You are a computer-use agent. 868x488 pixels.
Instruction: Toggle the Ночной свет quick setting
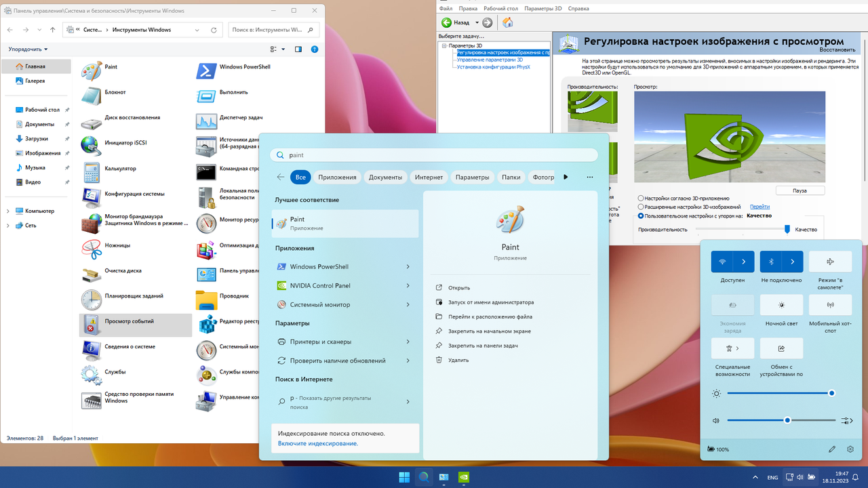tap(781, 305)
